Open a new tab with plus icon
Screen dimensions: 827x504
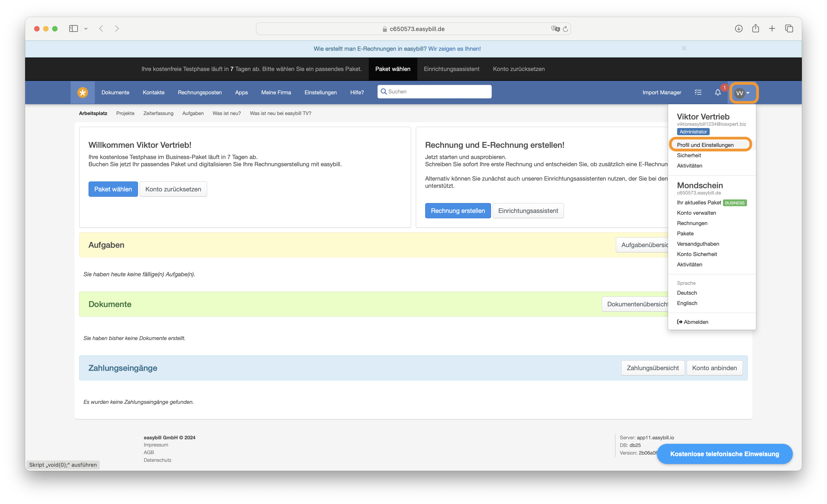pos(772,29)
